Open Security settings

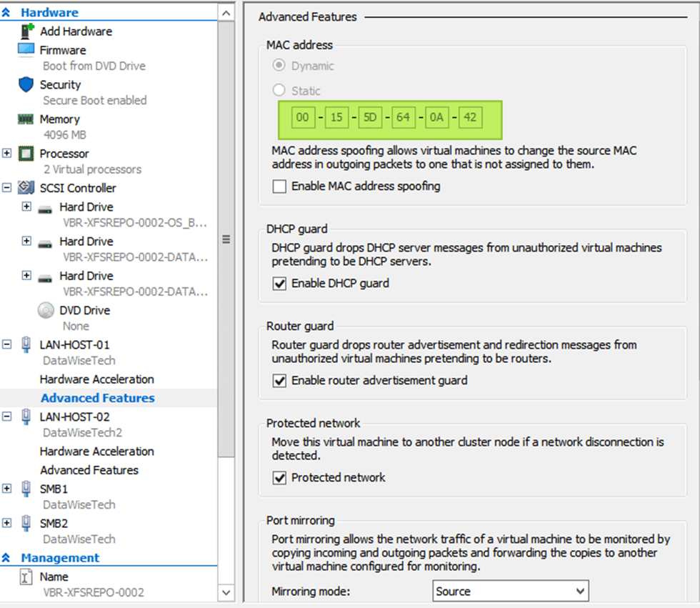[x=60, y=84]
